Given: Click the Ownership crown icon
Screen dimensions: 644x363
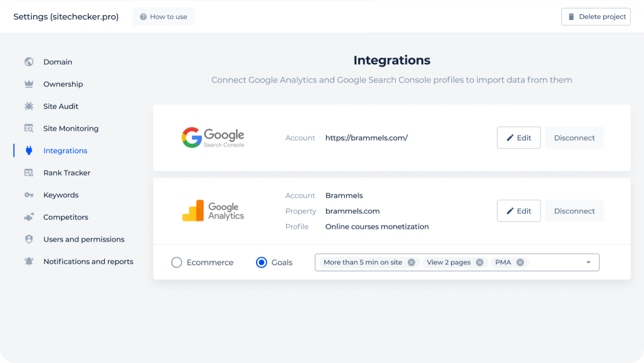Looking at the screenshot, I should point(29,83).
